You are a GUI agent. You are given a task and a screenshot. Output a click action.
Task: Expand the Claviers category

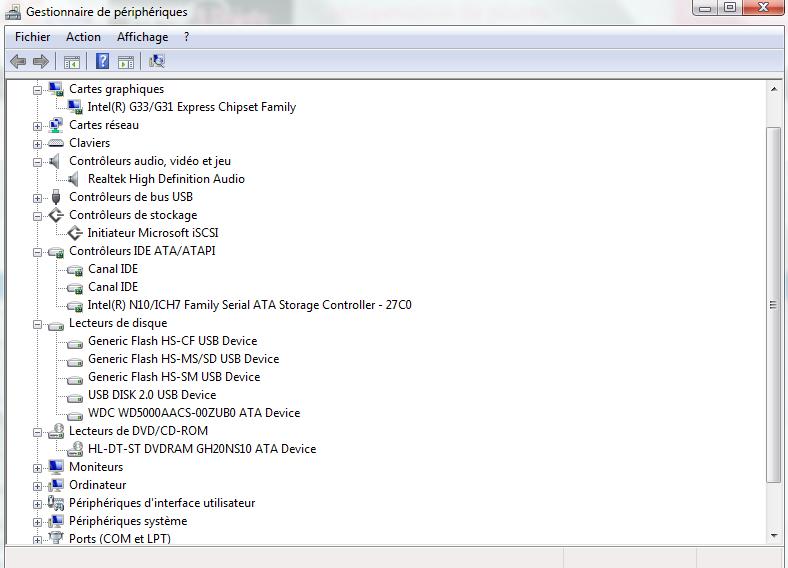[38, 144]
